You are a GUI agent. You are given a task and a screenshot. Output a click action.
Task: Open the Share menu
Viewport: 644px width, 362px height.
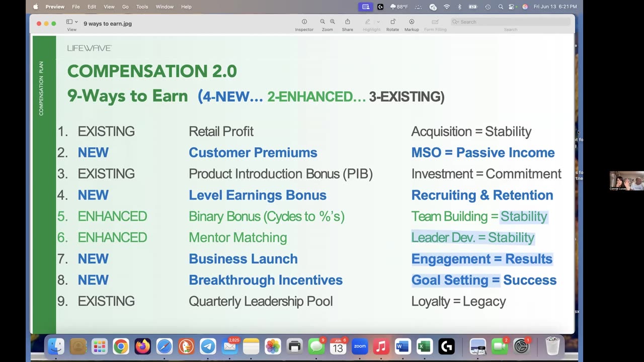(347, 22)
